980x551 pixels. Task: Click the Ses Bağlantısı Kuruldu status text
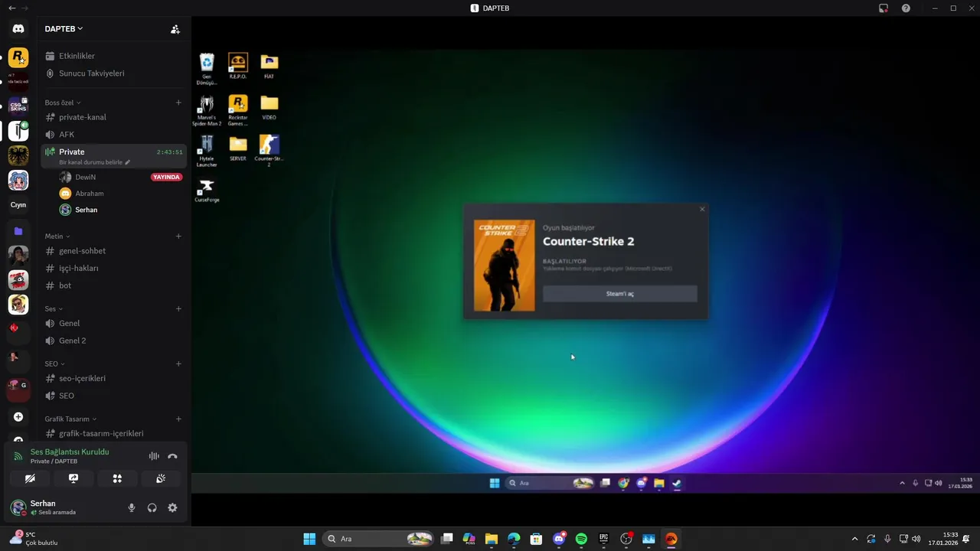70,452
